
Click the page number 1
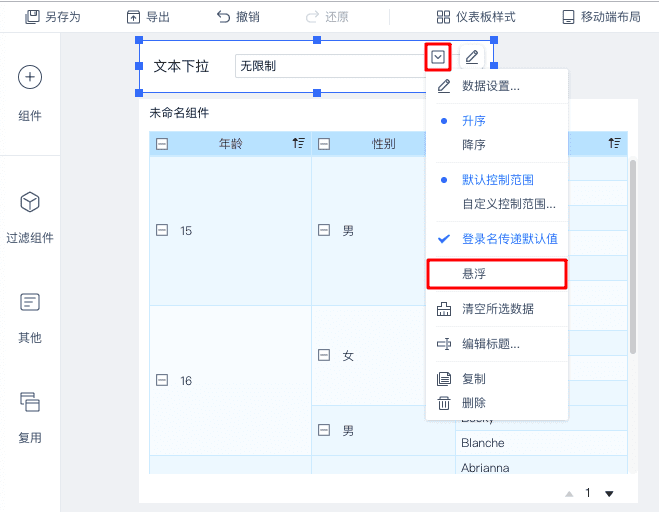coord(588,493)
